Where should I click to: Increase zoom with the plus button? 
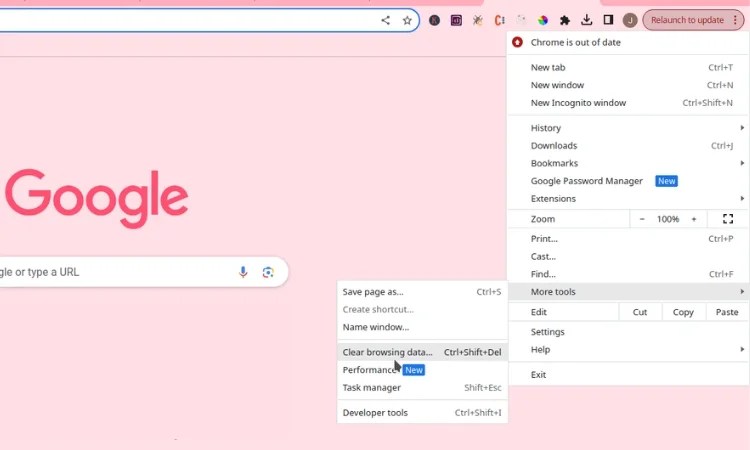[694, 219]
